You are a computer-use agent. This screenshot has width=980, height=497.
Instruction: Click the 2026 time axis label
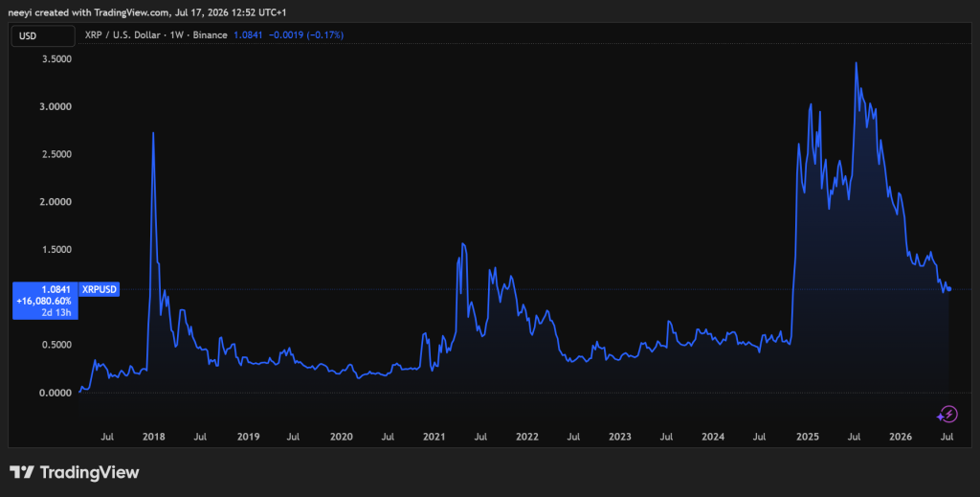(x=901, y=437)
